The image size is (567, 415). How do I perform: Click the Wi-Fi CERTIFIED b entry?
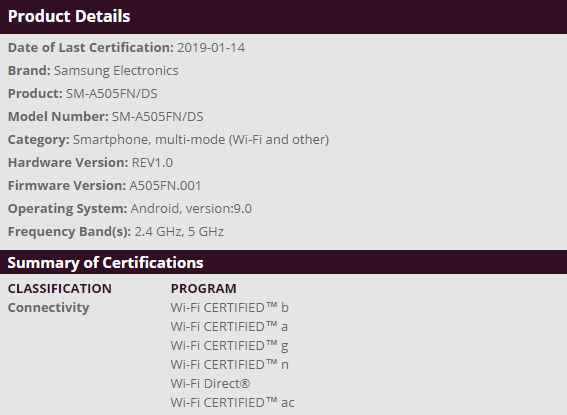(230, 308)
